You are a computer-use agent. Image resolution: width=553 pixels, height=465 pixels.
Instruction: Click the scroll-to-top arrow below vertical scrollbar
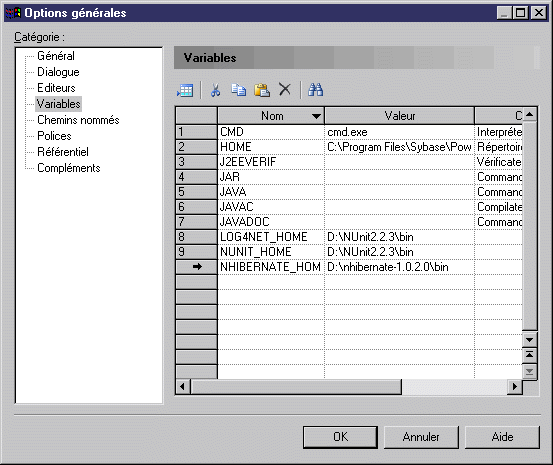529,355
